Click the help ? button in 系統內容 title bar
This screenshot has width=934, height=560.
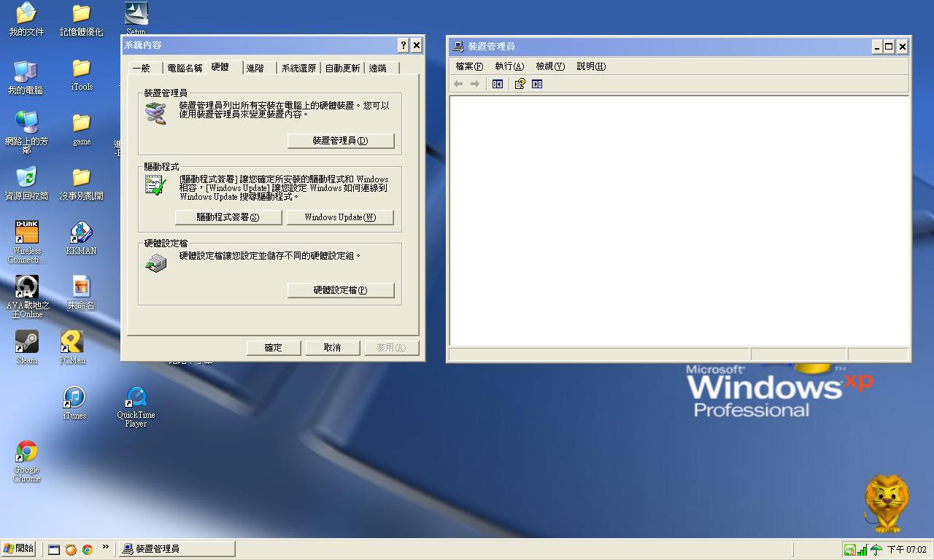[x=403, y=45]
